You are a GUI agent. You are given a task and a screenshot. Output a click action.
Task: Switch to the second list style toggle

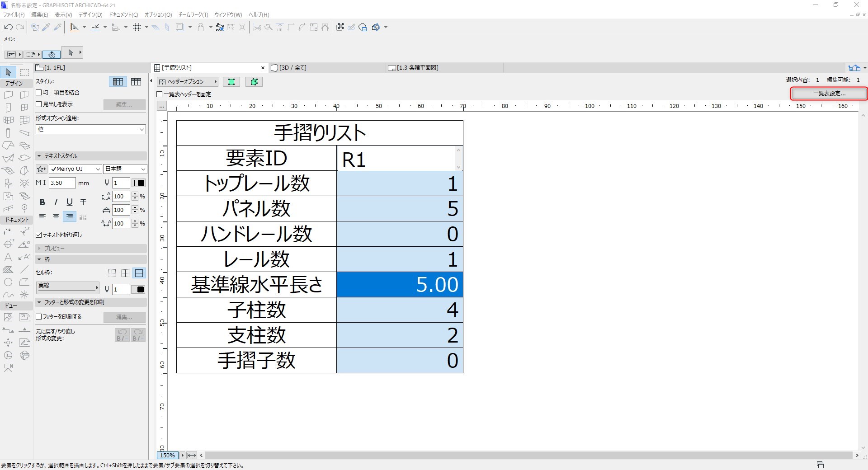click(x=136, y=82)
